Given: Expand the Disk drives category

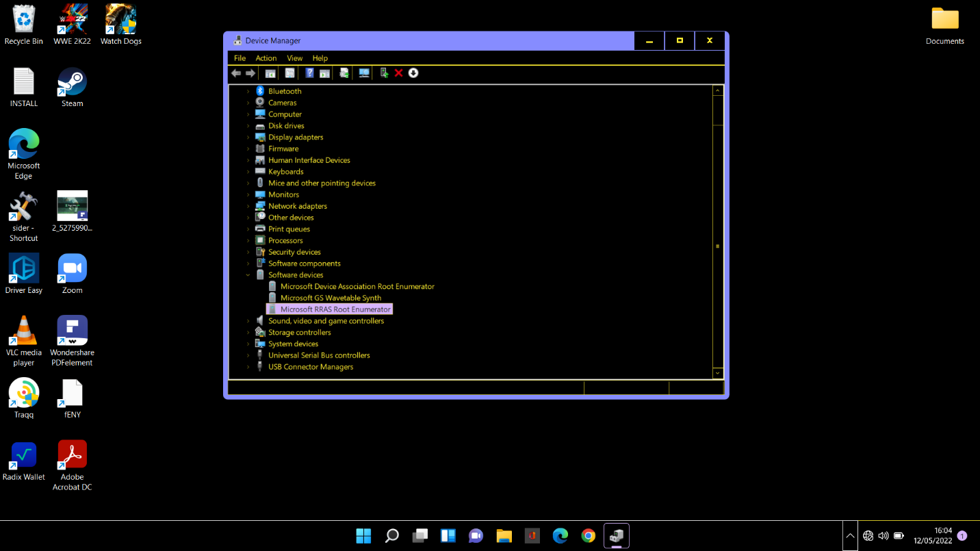Looking at the screenshot, I should [x=248, y=126].
